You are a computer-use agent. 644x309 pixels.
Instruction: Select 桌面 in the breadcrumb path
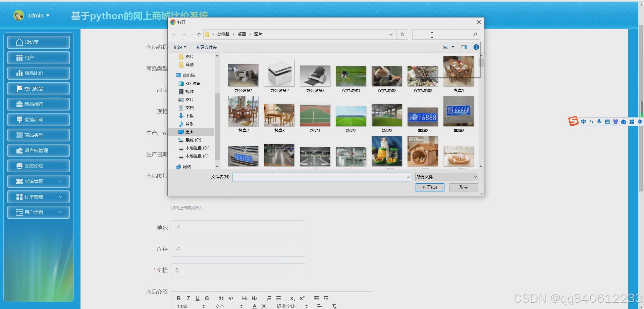point(242,34)
